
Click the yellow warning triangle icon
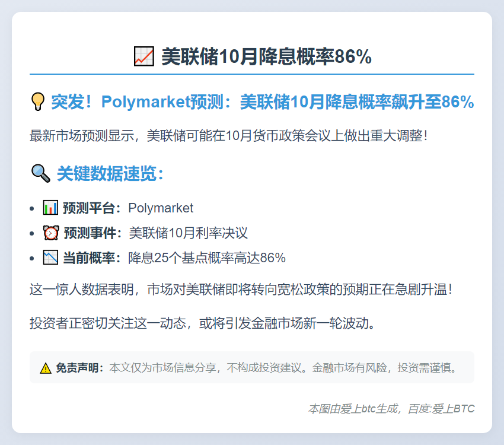coord(46,368)
